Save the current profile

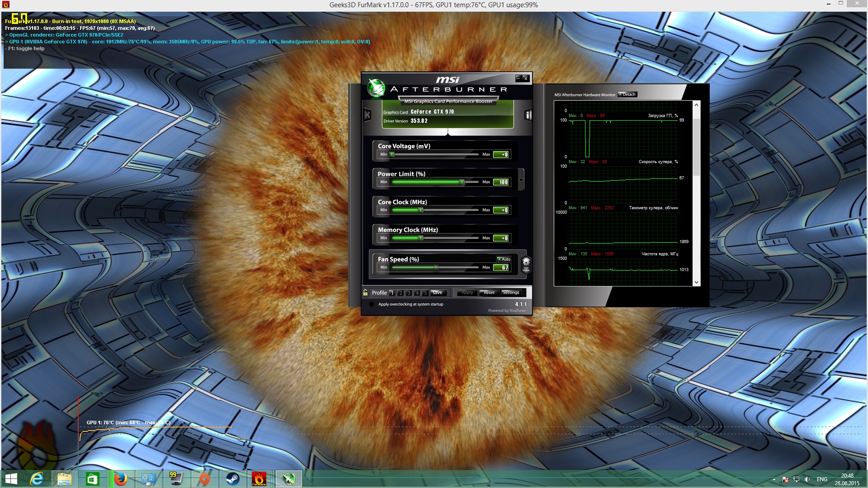tap(437, 293)
